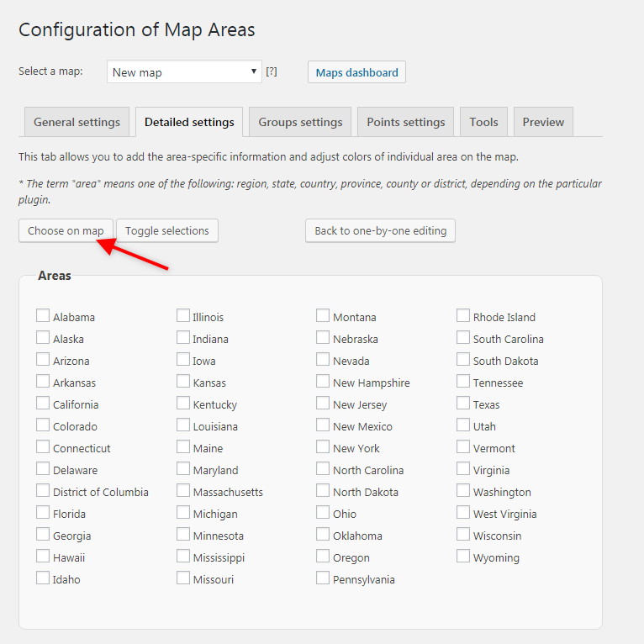
Task: Switch to the General settings tab
Action: click(x=77, y=122)
